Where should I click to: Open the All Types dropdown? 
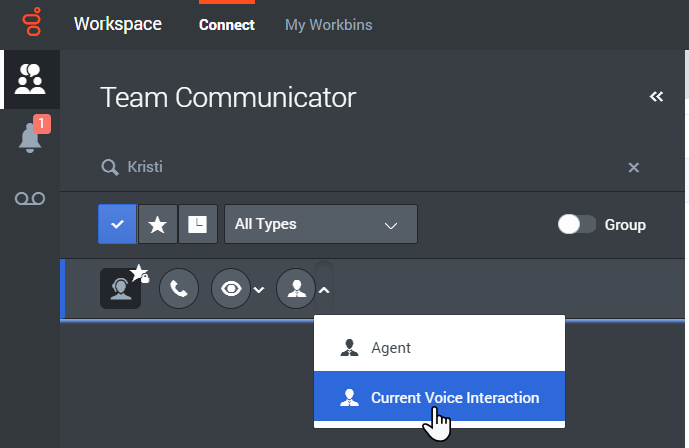[320, 224]
